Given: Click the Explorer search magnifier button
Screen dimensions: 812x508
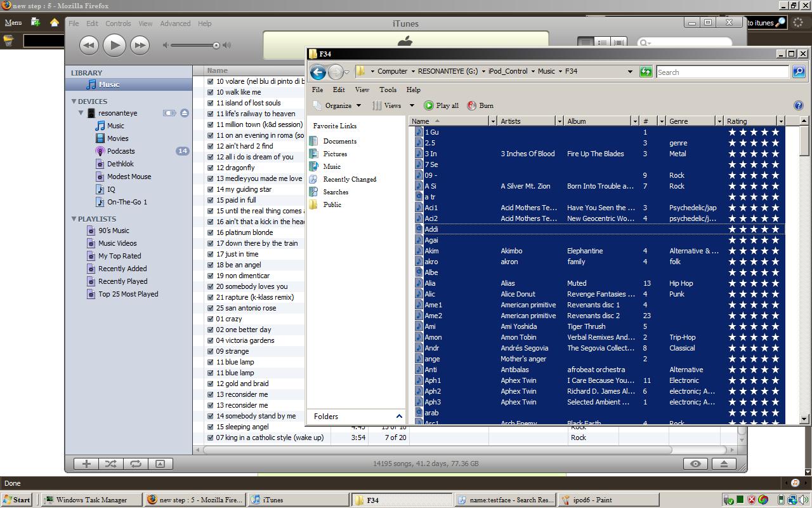Looking at the screenshot, I should point(799,72).
